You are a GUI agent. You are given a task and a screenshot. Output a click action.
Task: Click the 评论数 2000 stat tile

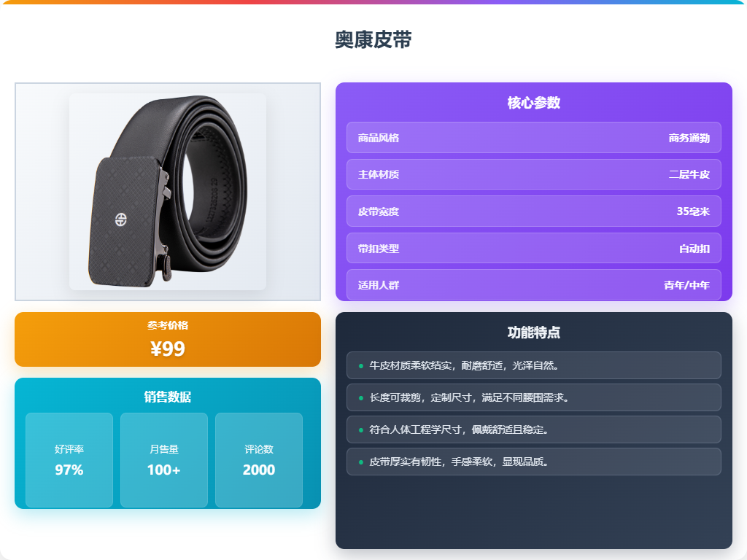coord(259,460)
